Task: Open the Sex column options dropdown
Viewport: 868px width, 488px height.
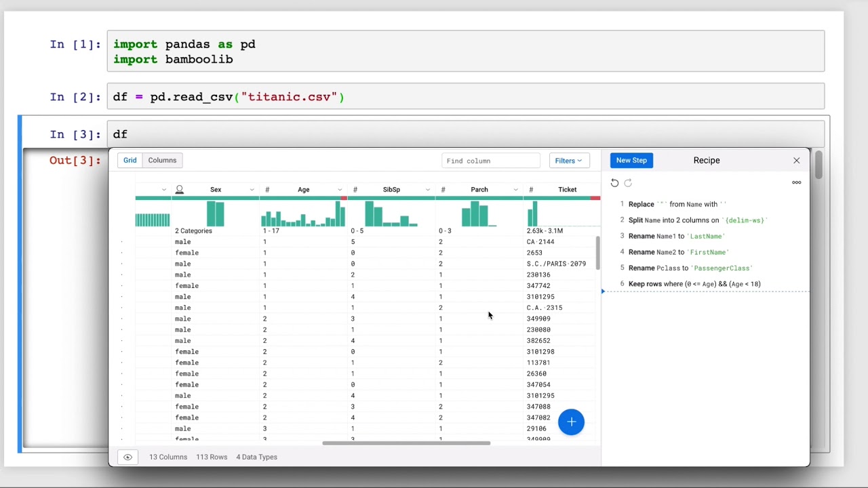Action: 251,189
